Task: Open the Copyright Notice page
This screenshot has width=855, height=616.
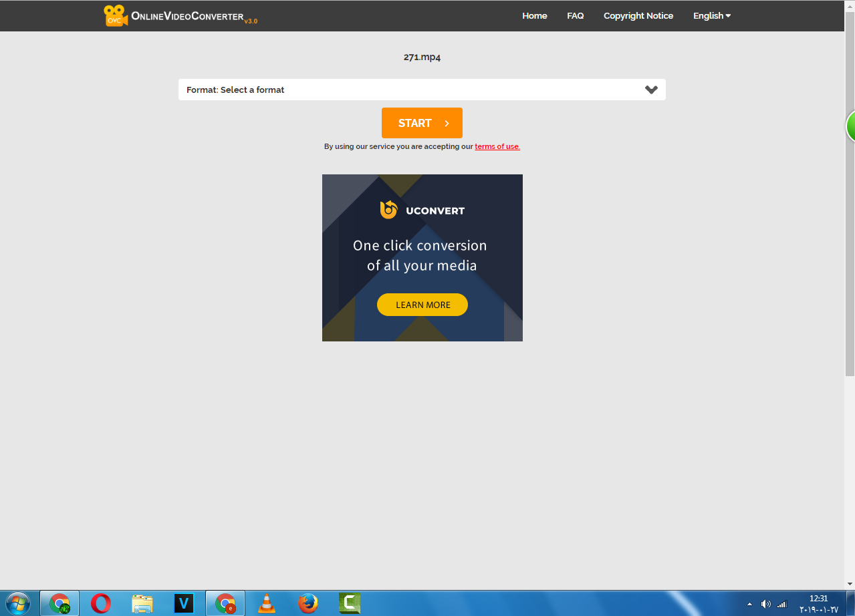Action: click(x=638, y=15)
